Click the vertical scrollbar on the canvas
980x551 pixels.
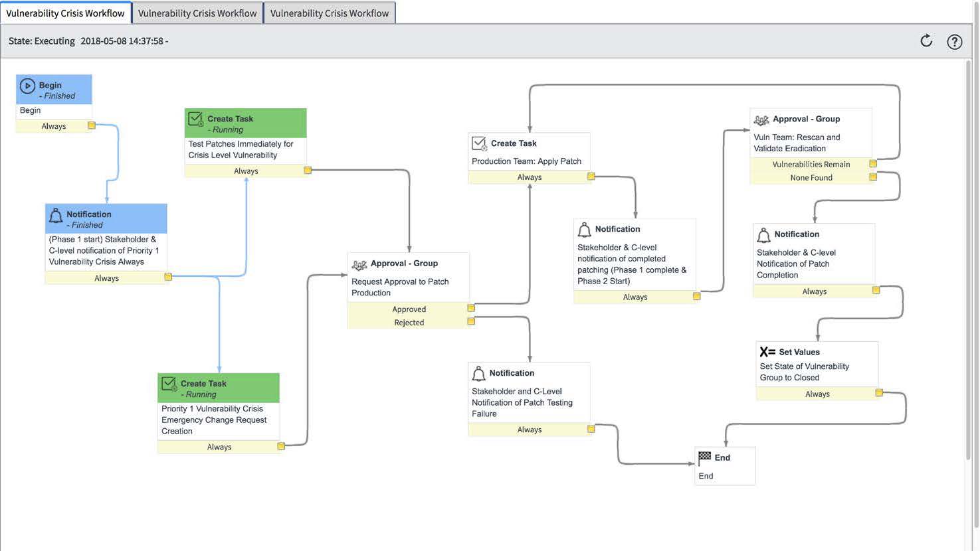(x=969, y=259)
